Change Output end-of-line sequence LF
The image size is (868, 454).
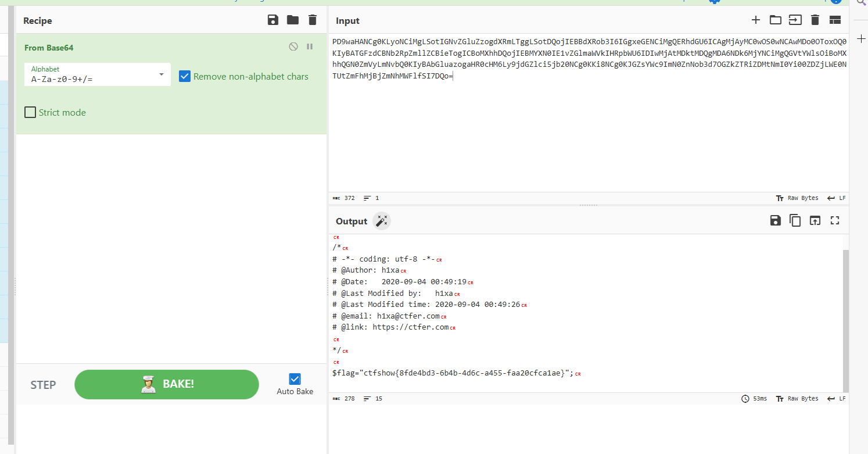click(837, 399)
